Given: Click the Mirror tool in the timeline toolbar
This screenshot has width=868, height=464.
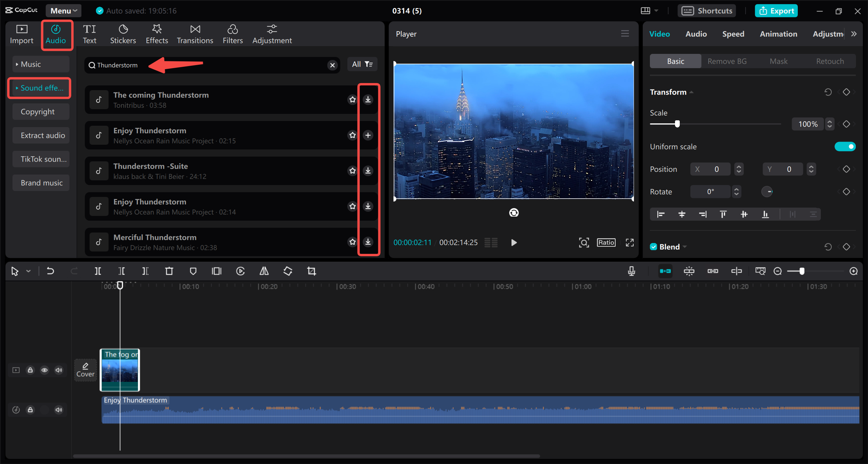Looking at the screenshot, I should coord(264,271).
